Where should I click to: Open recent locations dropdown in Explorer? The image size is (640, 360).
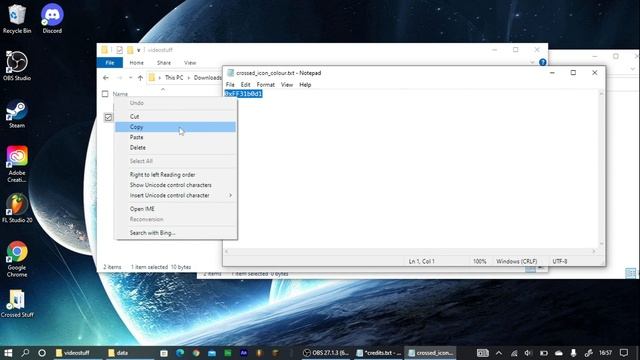(130, 78)
